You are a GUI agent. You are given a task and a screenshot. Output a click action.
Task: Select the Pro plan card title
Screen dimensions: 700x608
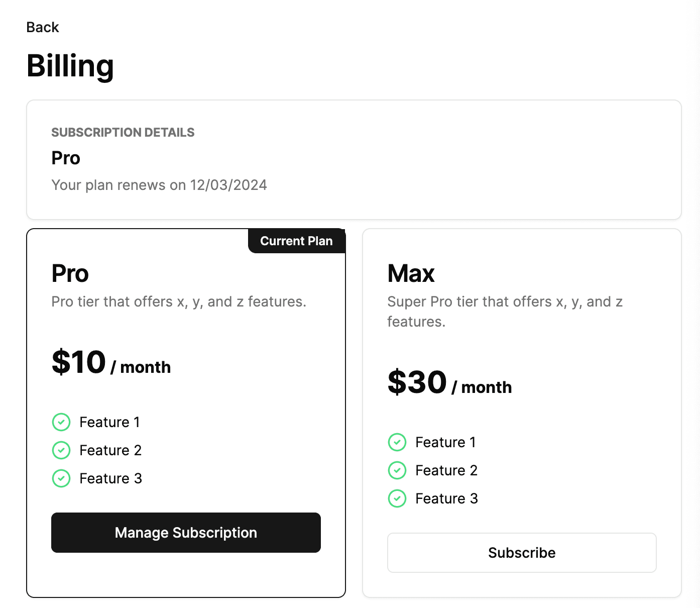click(70, 274)
